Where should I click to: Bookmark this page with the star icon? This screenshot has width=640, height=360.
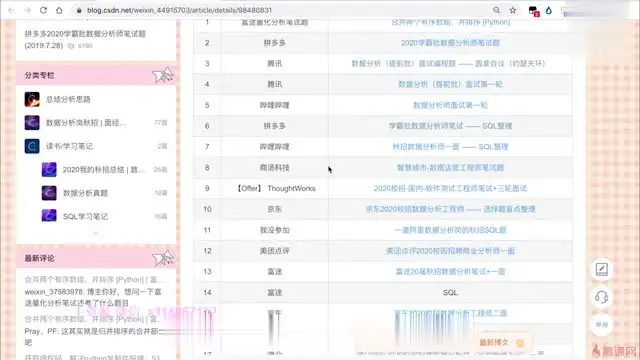point(513,10)
